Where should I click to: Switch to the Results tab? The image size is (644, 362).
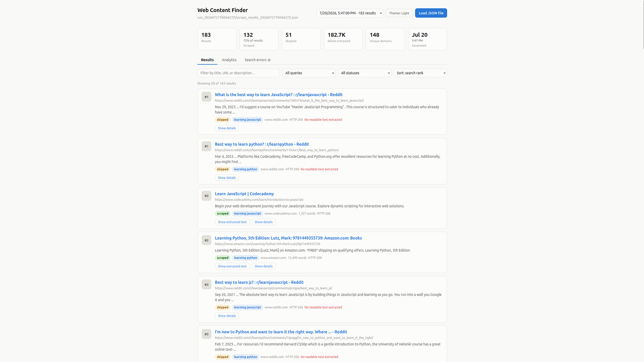click(207, 60)
